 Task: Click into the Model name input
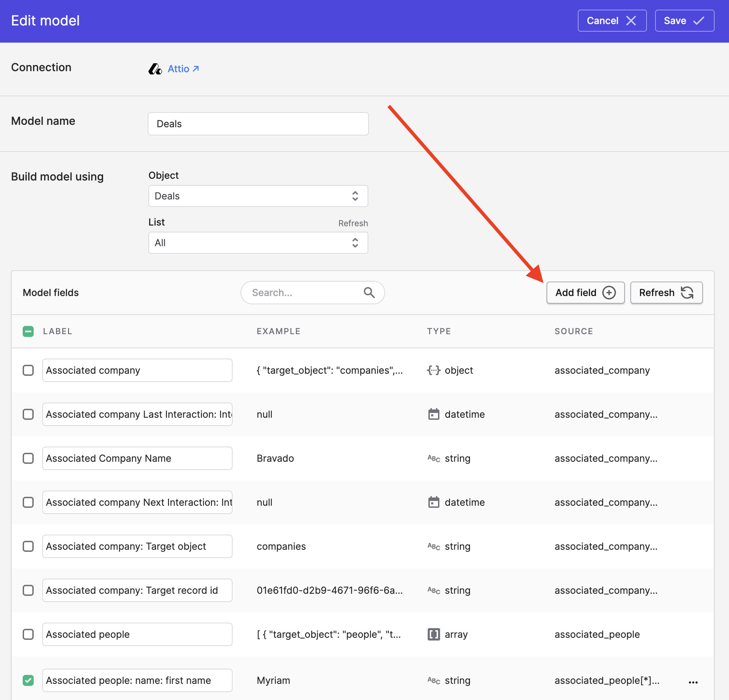coord(258,124)
